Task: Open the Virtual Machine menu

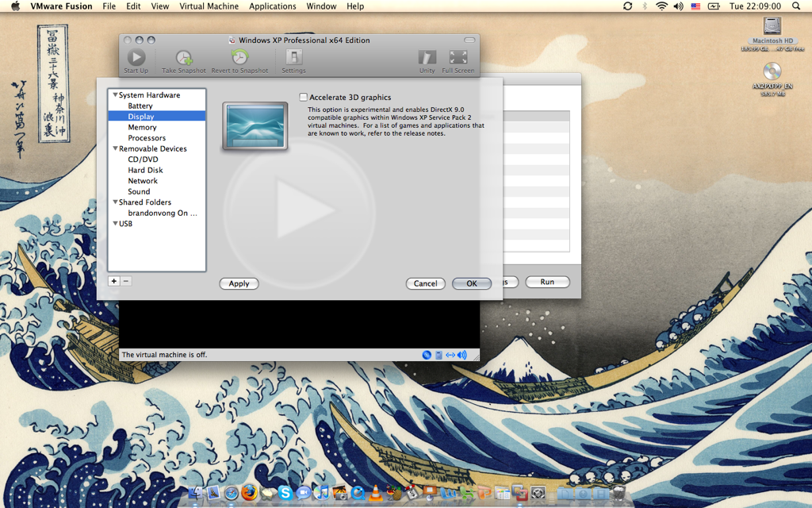Action: click(x=209, y=6)
